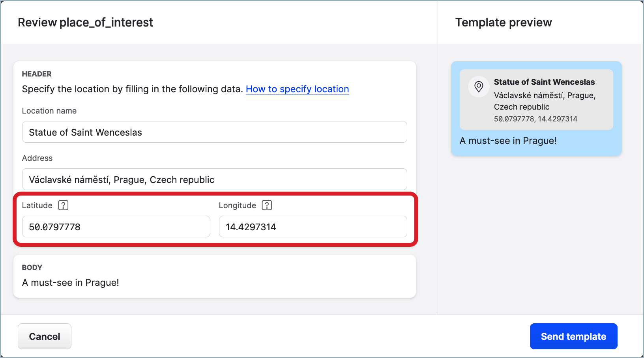This screenshot has height=358, width=644.
Task: Click the Address label above the field
Action: point(37,158)
